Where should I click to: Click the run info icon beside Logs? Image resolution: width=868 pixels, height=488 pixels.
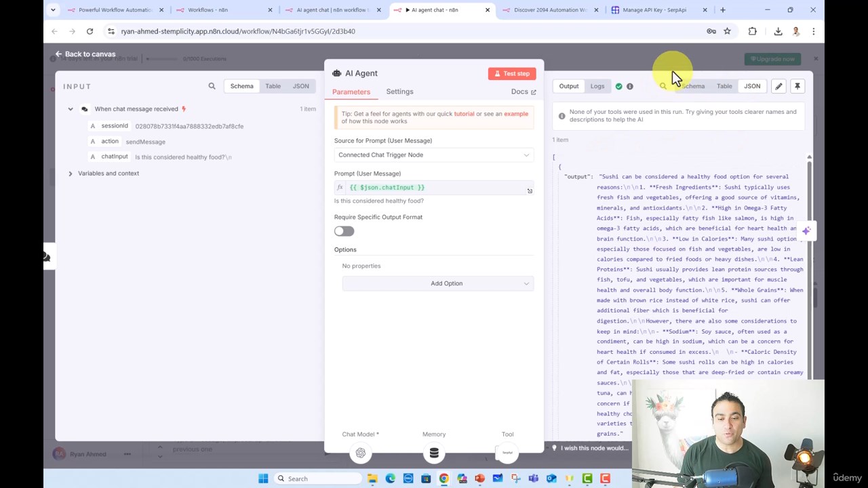click(630, 86)
